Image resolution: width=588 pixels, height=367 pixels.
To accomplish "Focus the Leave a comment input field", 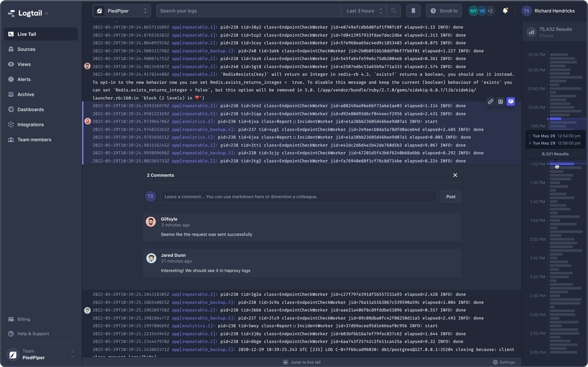I will (x=299, y=197).
